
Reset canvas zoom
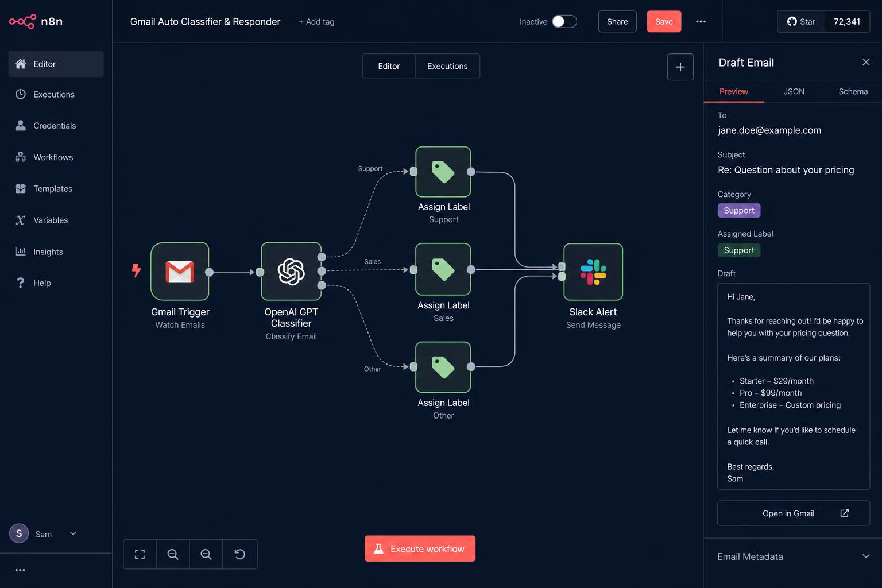[240, 554]
